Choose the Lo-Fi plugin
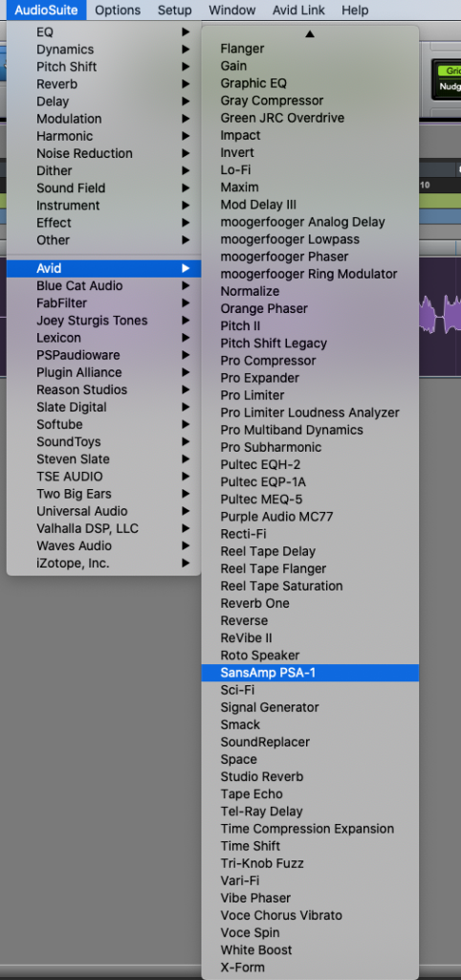Image resolution: width=461 pixels, height=980 pixels. click(310, 170)
